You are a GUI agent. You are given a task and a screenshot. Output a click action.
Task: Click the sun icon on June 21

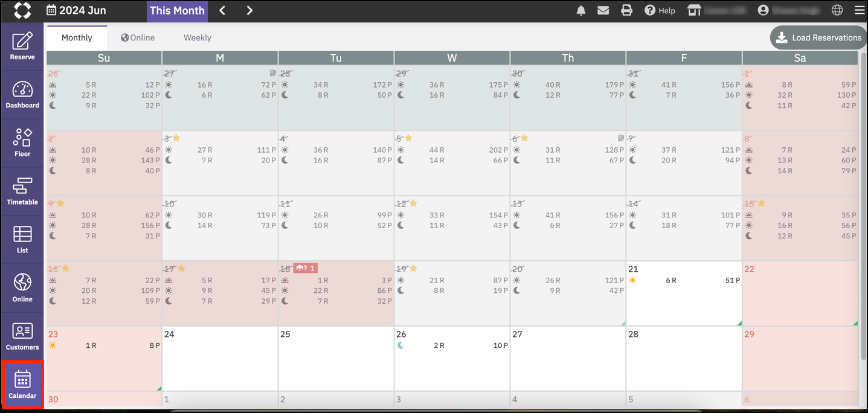coord(632,280)
